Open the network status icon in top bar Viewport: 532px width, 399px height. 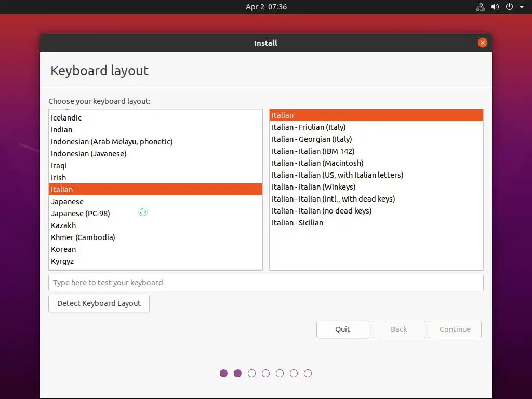pos(481,7)
